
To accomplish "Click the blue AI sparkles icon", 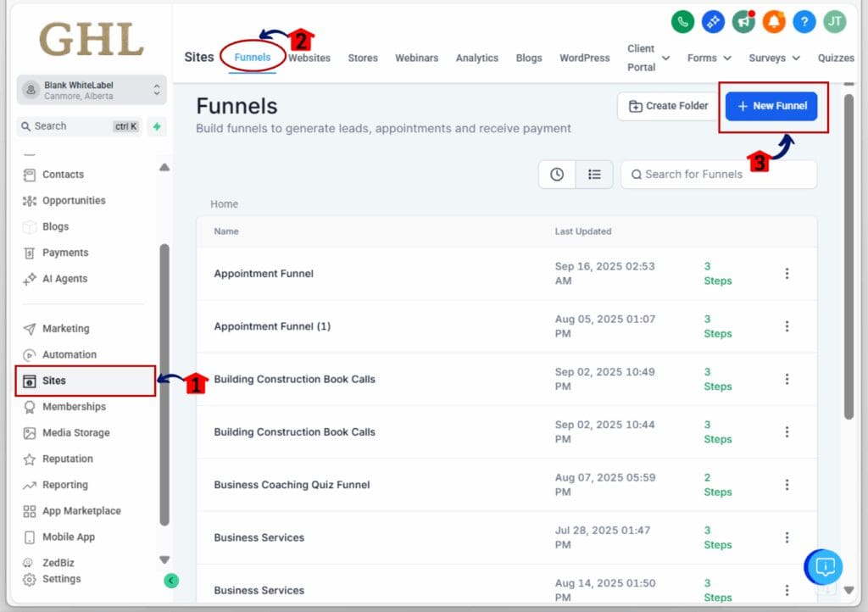I will (x=713, y=22).
